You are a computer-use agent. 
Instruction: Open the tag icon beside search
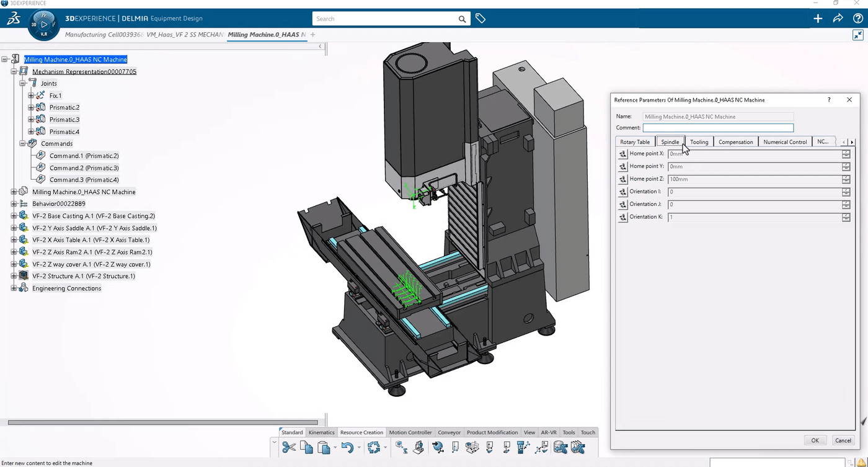point(480,19)
